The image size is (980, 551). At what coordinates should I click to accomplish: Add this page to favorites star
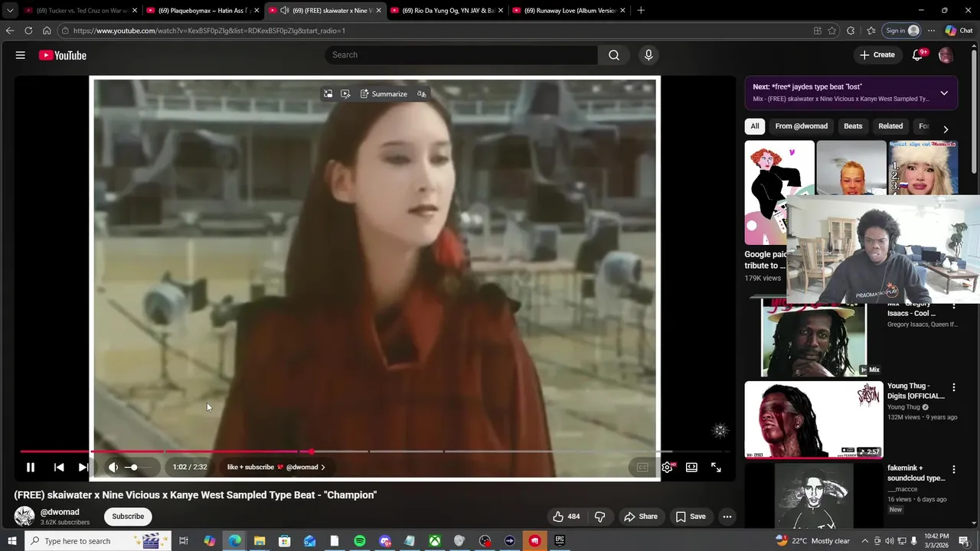click(x=832, y=31)
